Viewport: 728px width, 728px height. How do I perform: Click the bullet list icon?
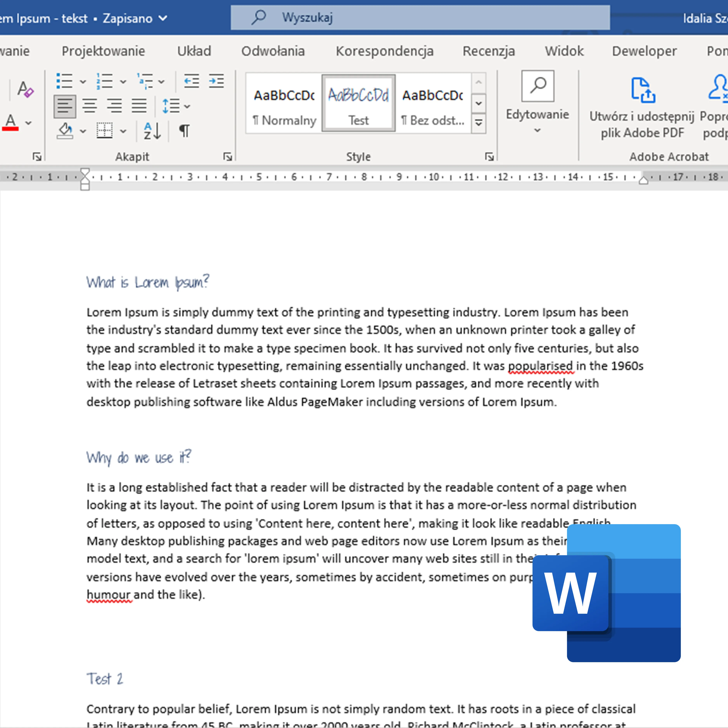64,81
